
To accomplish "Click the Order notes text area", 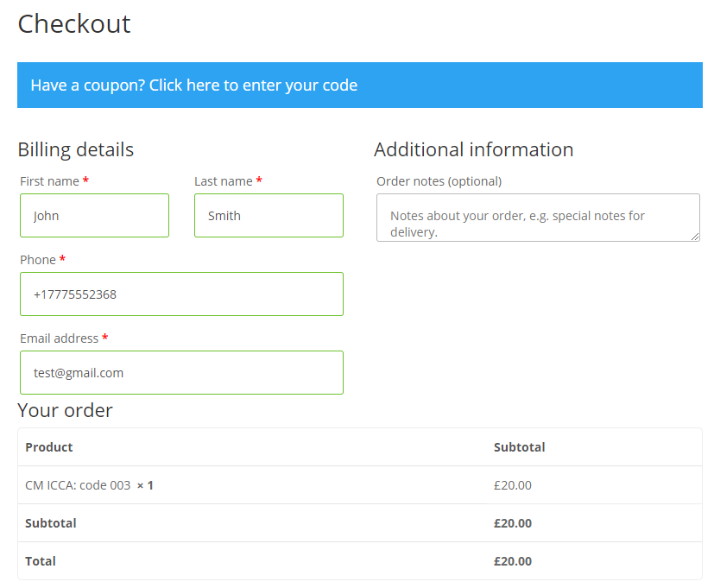I will click(538, 218).
